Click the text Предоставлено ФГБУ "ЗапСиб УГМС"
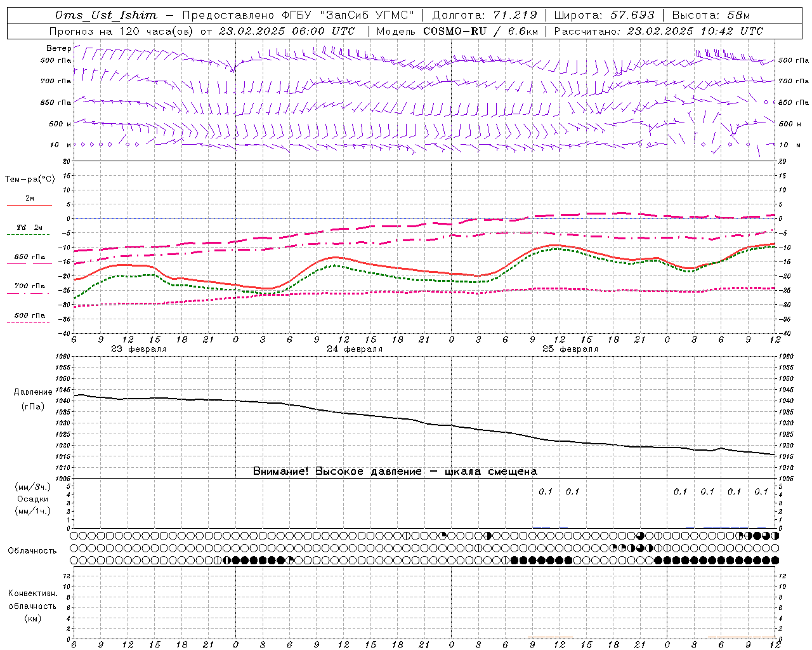 (x=298, y=15)
